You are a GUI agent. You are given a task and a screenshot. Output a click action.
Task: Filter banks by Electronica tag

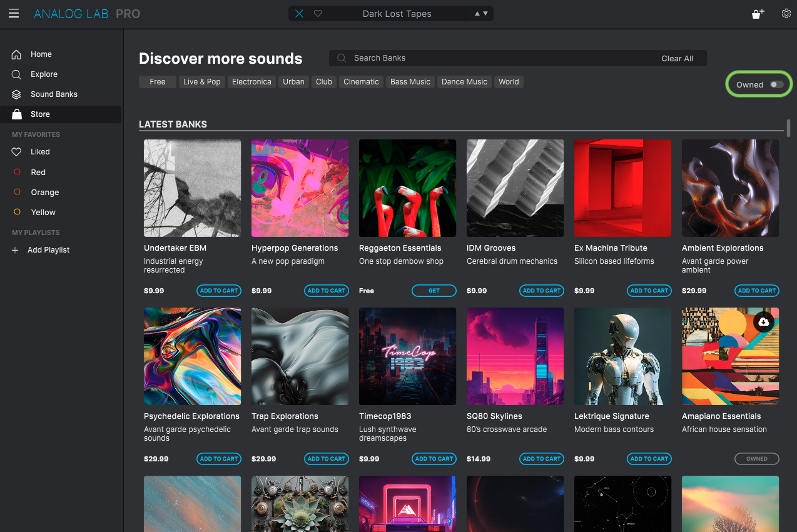(x=251, y=82)
